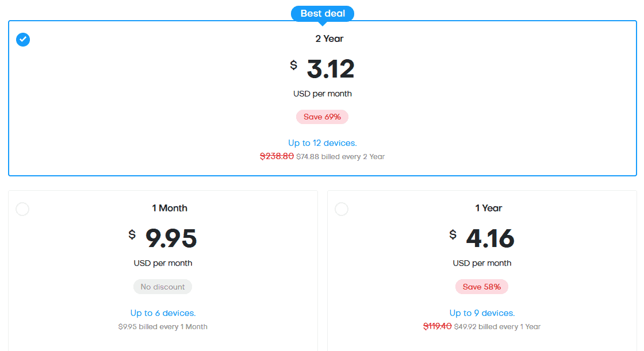This screenshot has width=644, height=351.
Task: Select the checked 2 Year plan radio button
Action: 23,40
